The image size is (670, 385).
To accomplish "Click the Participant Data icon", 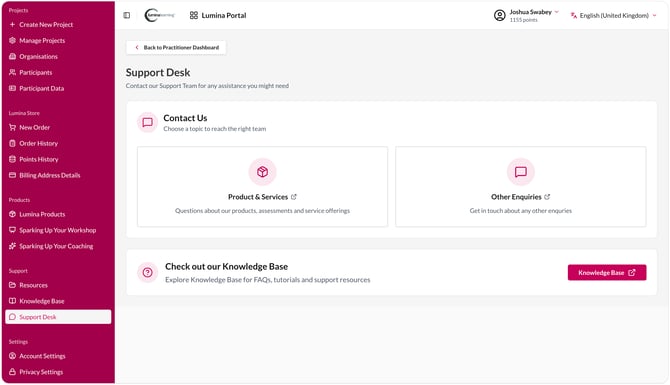I will point(12,88).
